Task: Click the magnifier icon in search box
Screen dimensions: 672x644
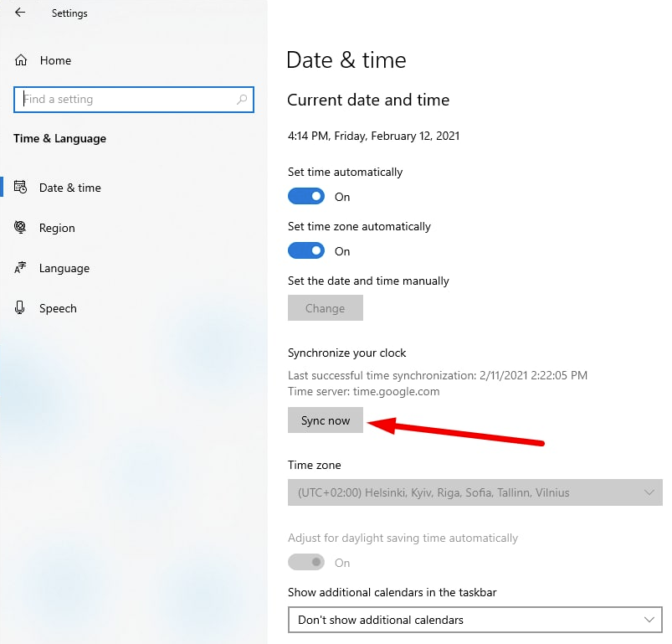Action: point(242,99)
